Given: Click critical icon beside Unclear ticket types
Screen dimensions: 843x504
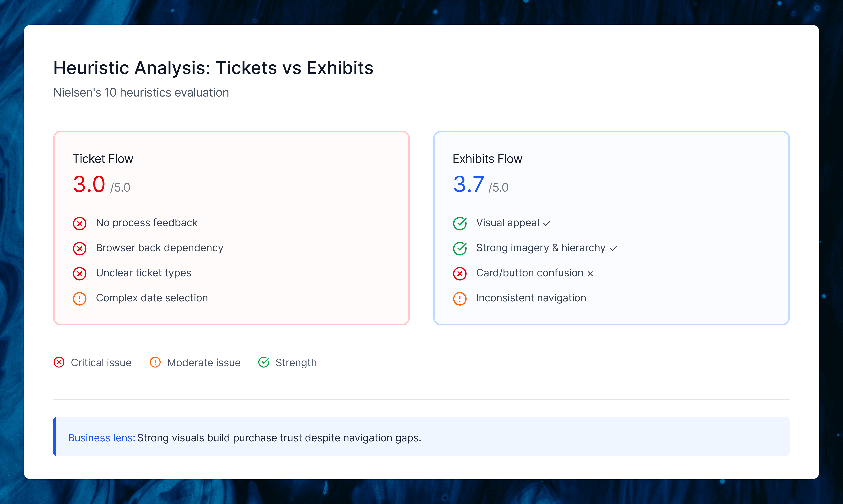Looking at the screenshot, I should [79, 273].
